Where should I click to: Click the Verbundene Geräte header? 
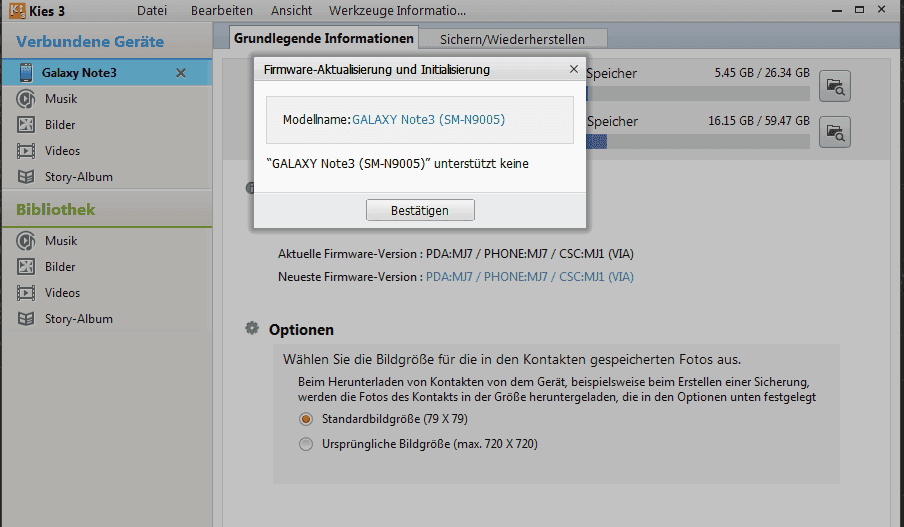point(90,42)
